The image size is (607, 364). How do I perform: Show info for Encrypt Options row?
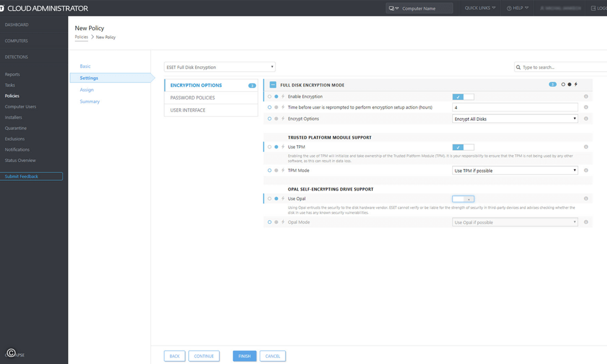pyautogui.click(x=586, y=119)
